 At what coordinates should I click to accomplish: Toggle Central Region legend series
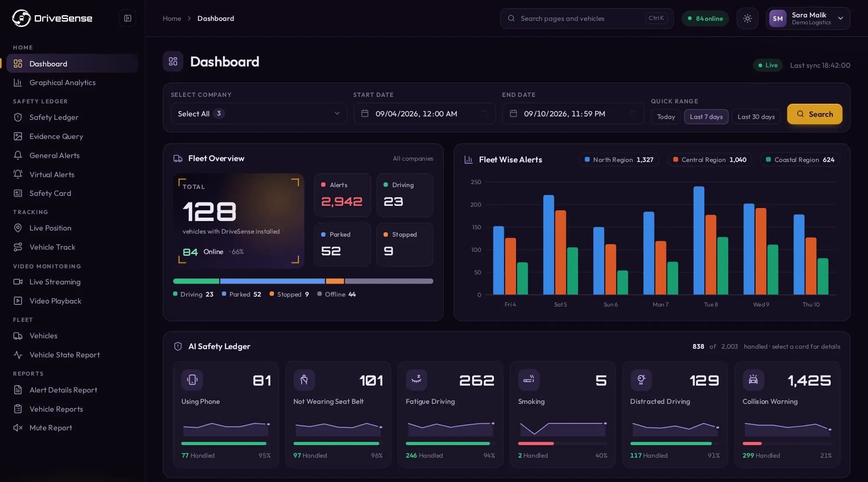point(710,160)
